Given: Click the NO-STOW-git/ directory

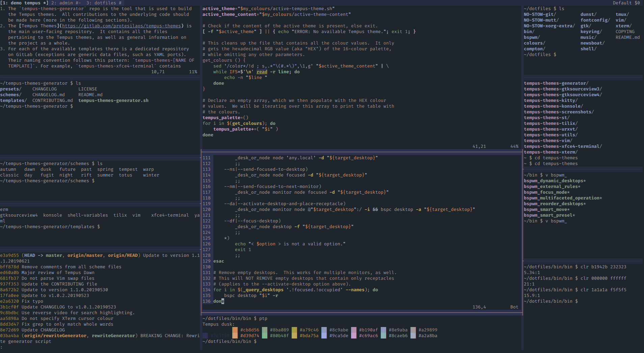Looking at the screenshot, I should click(540, 14).
